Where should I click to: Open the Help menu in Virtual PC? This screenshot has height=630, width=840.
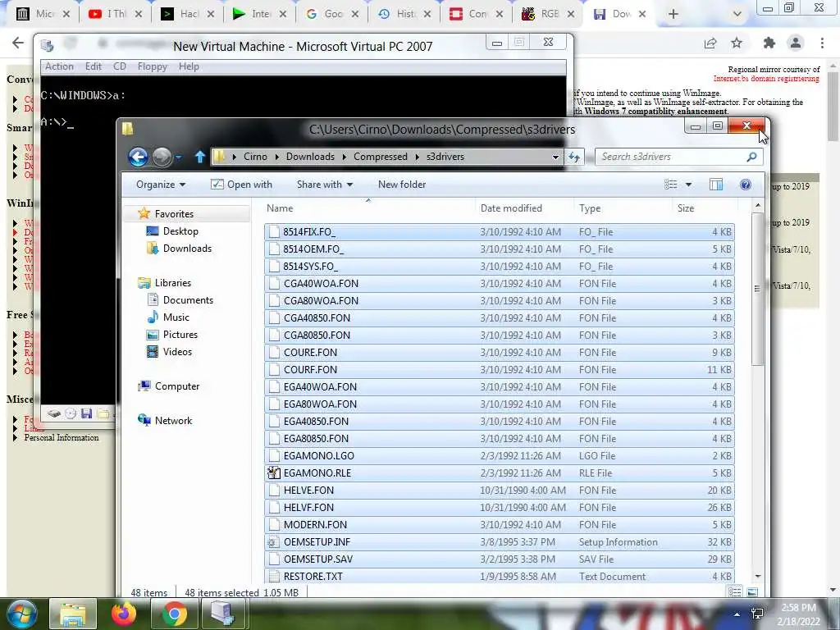pyautogui.click(x=189, y=66)
